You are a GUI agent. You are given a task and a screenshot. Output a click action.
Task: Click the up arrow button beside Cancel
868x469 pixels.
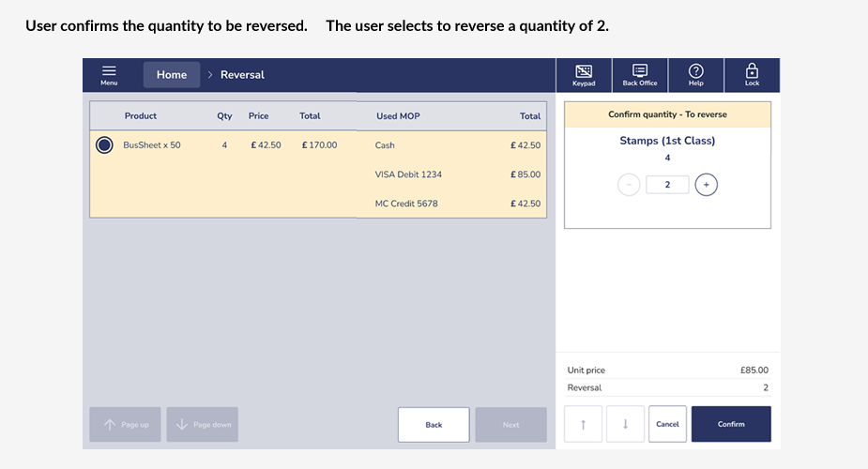[x=583, y=424]
